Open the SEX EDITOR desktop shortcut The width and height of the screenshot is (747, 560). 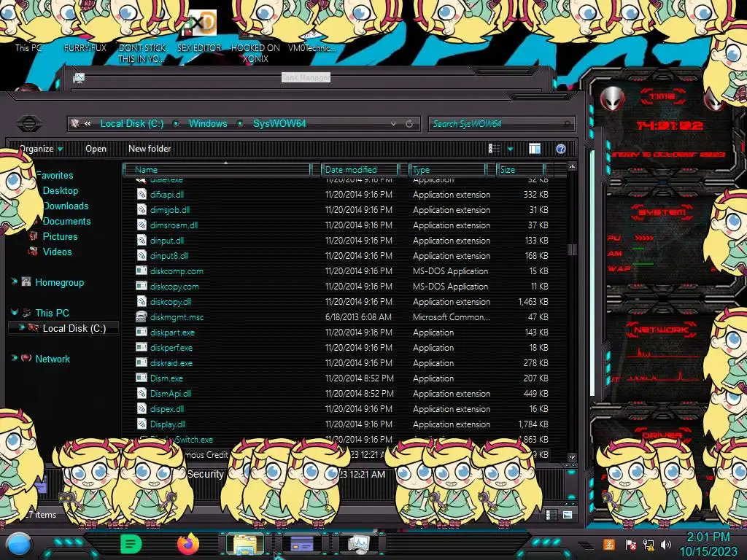click(x=199, y=31)
